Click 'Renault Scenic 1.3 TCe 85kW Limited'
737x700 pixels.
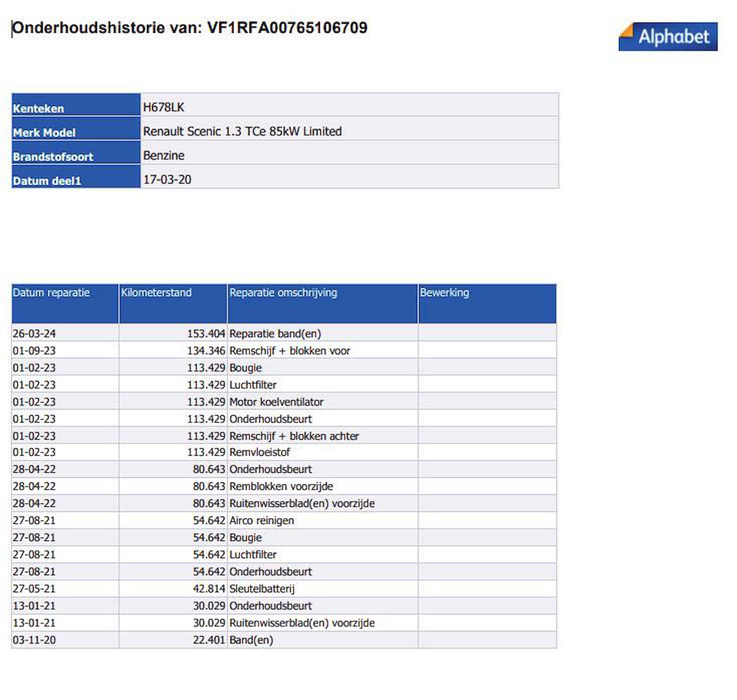(242, 131)
